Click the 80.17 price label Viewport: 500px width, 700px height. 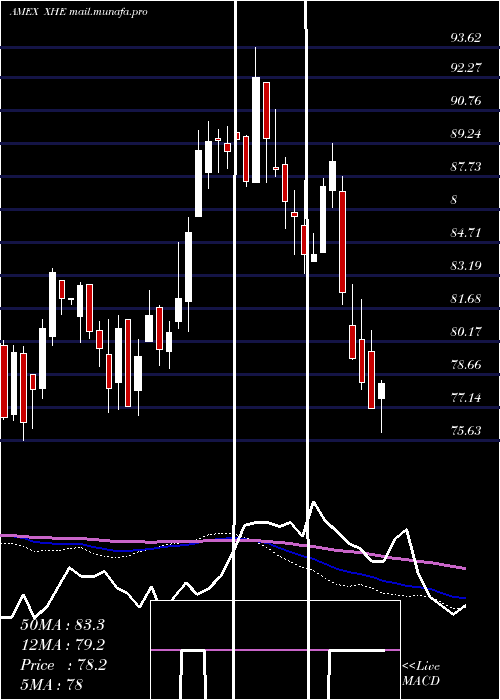(x=466, y=332)
